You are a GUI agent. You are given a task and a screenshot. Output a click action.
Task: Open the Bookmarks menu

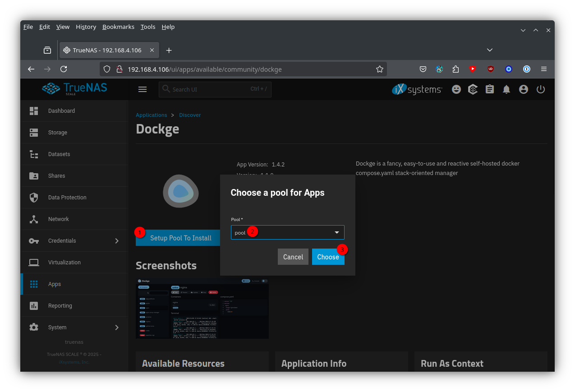click(x=118, y=27)
